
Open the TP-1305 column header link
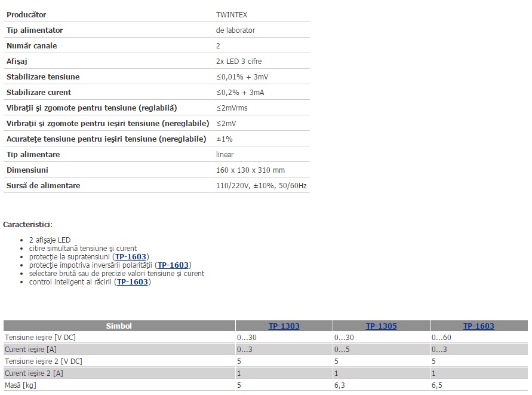382,326
